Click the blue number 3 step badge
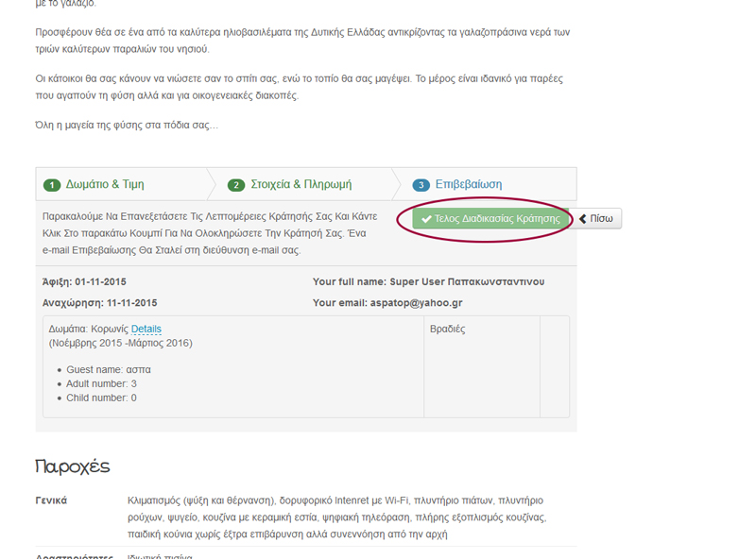This screenshot has width=756, height=559. [x=421, y=185]
